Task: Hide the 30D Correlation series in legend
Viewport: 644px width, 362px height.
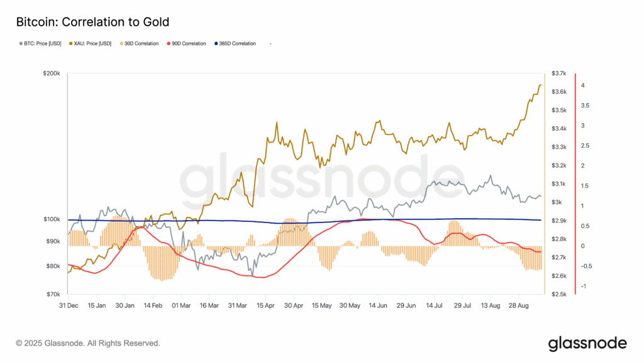Action: click(142, 43)
